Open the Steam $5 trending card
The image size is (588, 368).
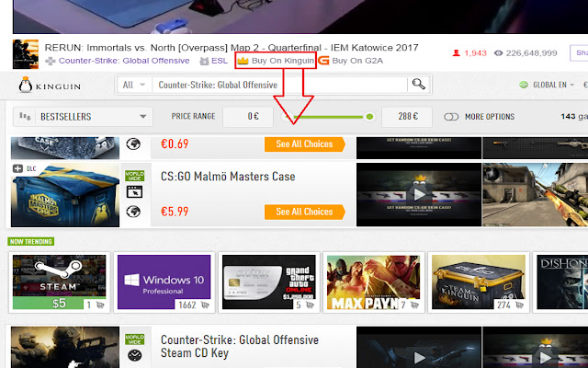59,282
